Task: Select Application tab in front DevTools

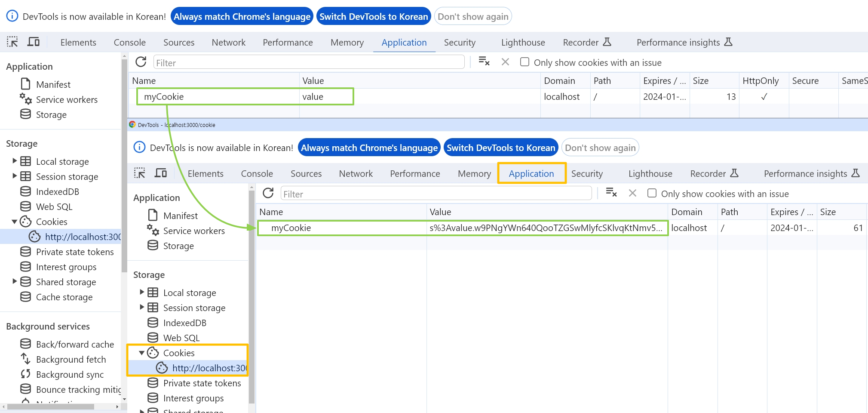Action: point(531,173)
